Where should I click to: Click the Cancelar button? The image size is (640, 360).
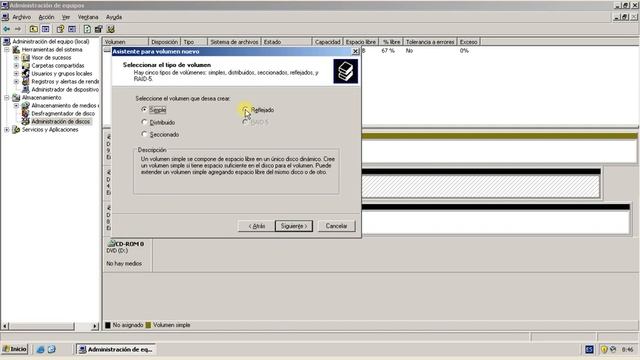point(336,226)
